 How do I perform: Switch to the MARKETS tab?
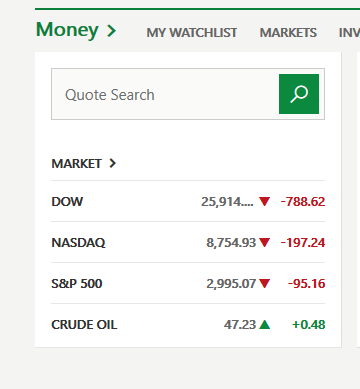click(x=288, y=33)
